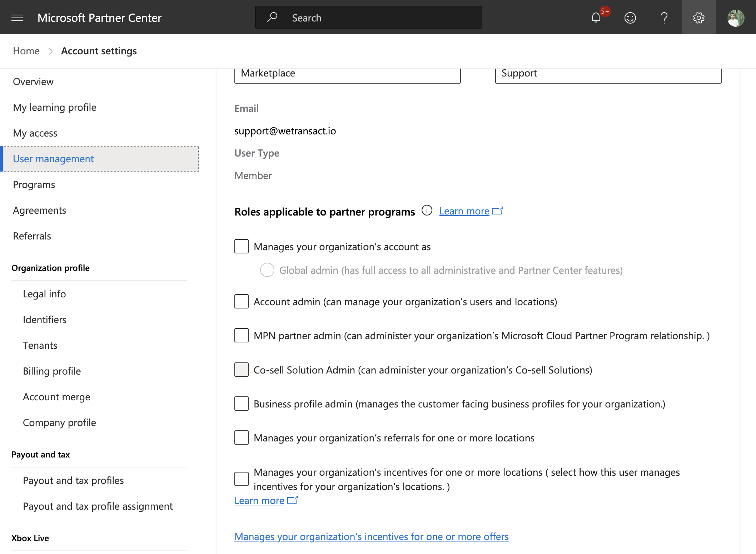Open help via question mark icon
Image resolution: width=756 pixels, height=554 pixels.
coord(664,18)
